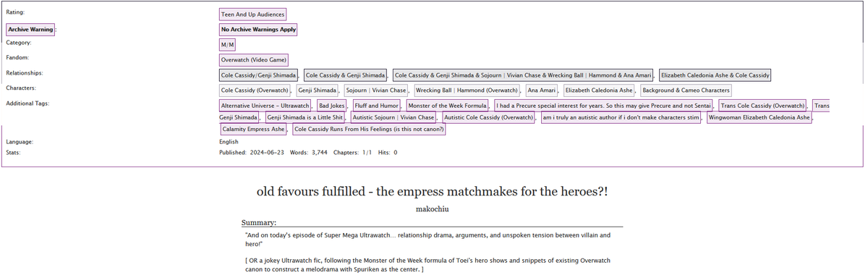Open the Autistic Cole Cassidy (Overwatch) tag
Viewport: 868px width, 278px height.
pos(488,117)
